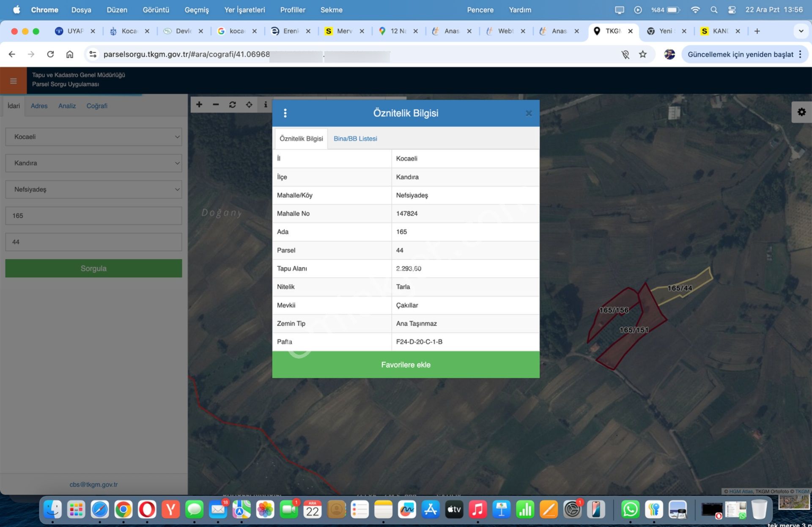Open the map settings gear icon

801,112
